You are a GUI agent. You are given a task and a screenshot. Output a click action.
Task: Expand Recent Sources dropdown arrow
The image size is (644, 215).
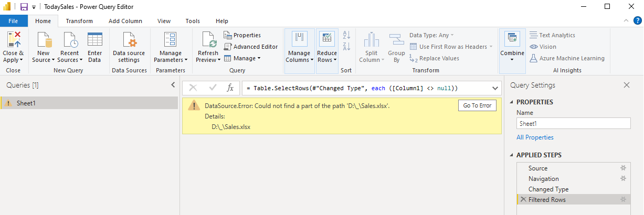click(x=81, y=60)
